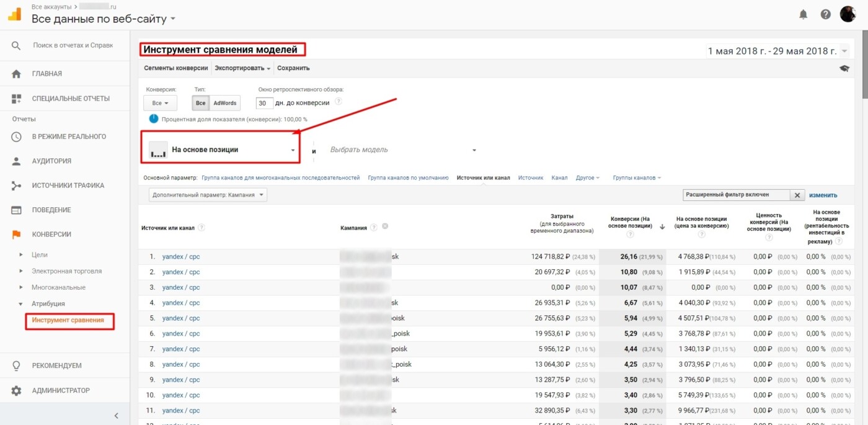Open the real-time clock icon section
The width and height of the screenshot is (868, 425).
tap(17, 136)
